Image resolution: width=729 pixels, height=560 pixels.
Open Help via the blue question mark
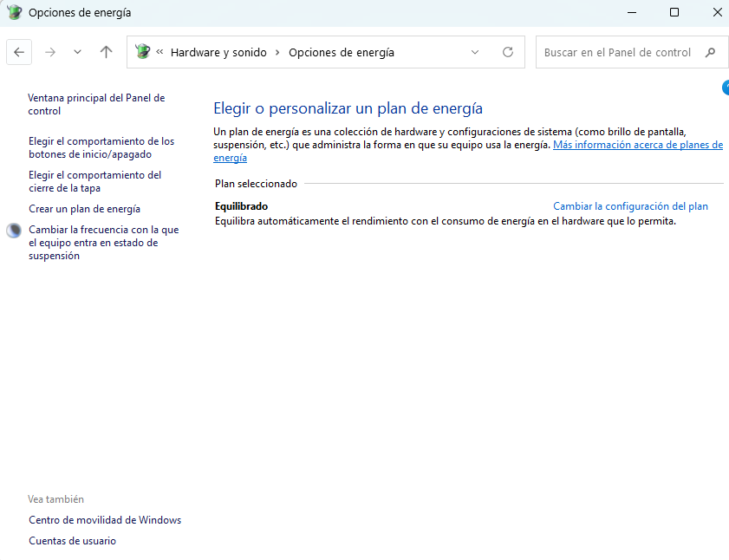tap(726, 88)
